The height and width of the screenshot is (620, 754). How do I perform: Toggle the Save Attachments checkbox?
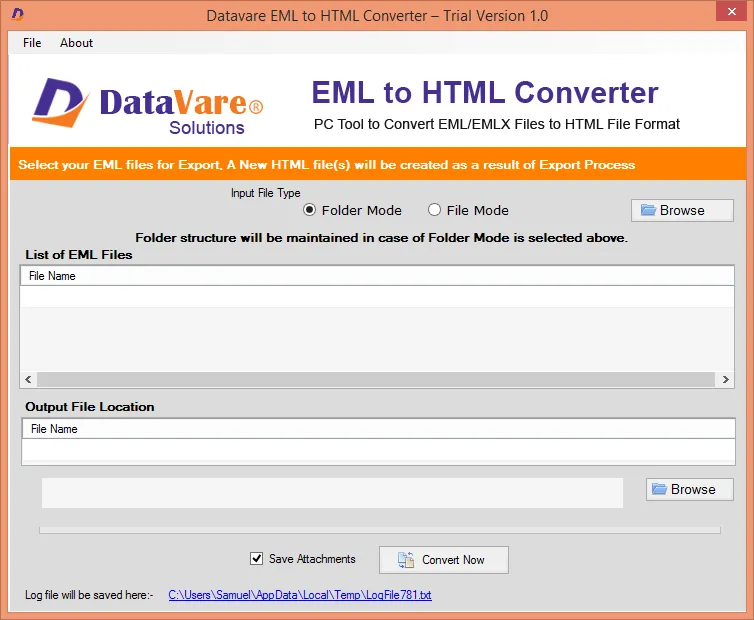(256, 558)
